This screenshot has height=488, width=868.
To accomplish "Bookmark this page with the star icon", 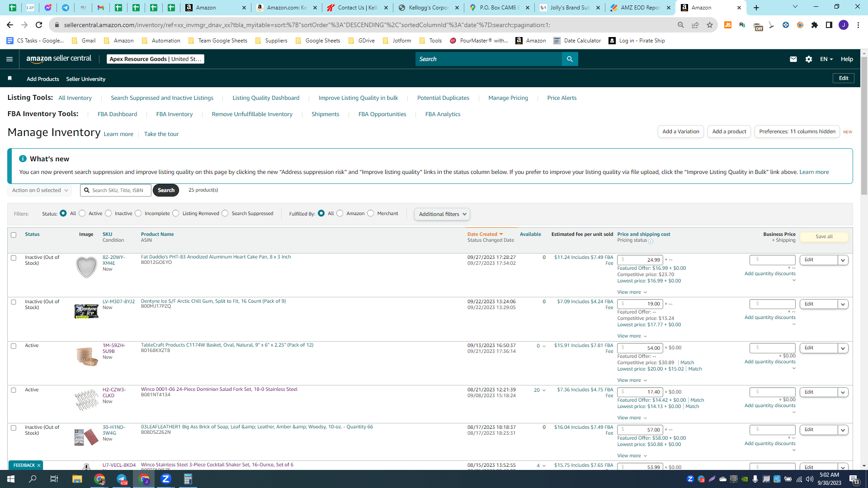I will click(x=710, y=25).
